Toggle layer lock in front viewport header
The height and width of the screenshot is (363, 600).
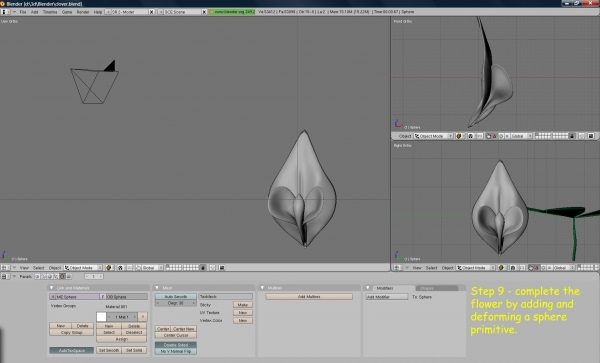pos(572,136)
